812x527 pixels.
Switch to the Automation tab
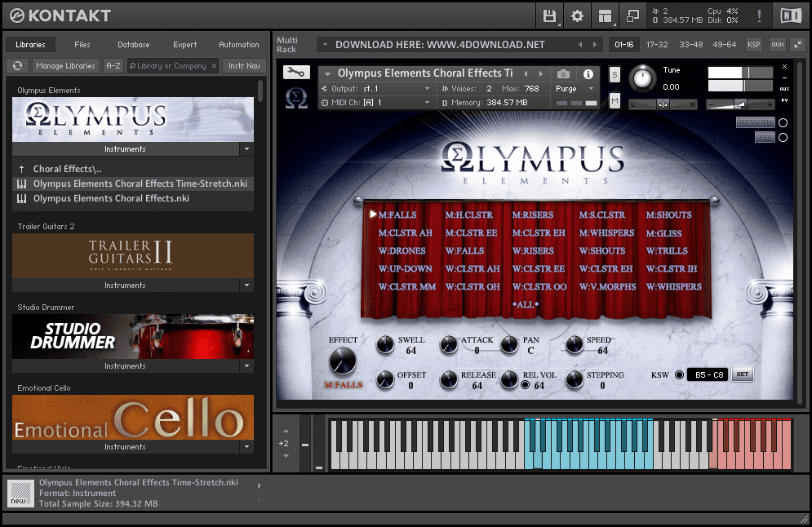point(239,45)
